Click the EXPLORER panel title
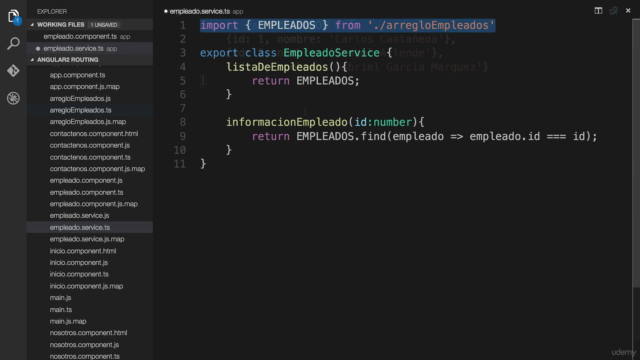This screenshot has height=360, width=640. click(52, 11)
